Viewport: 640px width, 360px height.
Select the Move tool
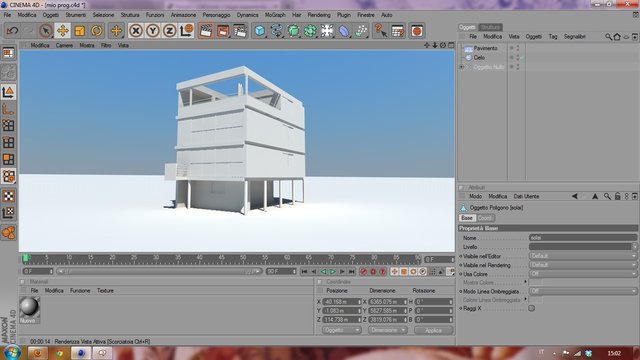[62, 31]
